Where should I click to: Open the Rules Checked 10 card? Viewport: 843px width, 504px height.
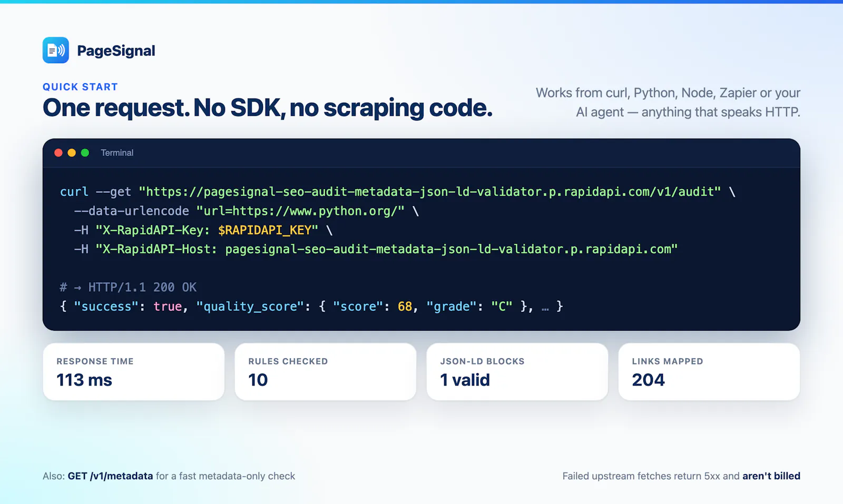326,372
